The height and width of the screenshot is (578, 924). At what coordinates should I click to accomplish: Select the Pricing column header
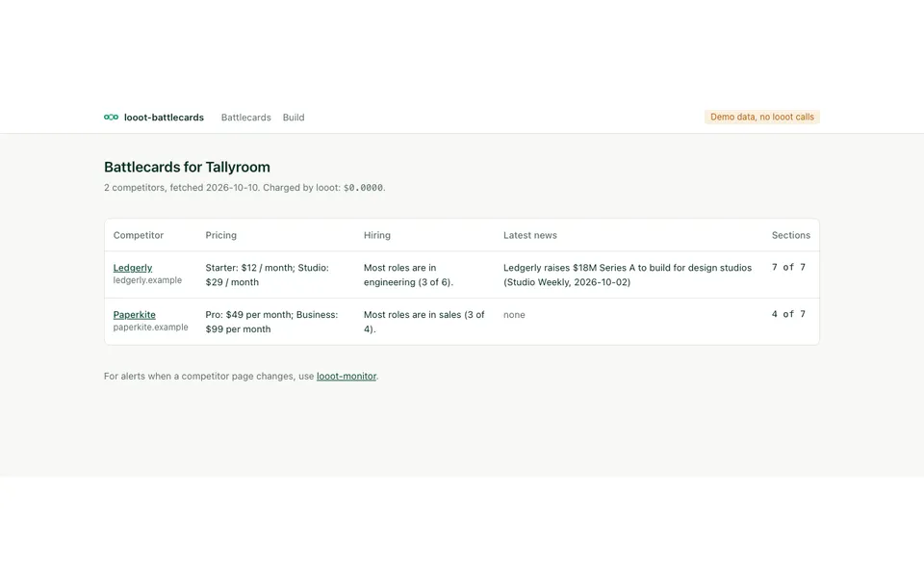pyautogui.click(x=221, y=235)
